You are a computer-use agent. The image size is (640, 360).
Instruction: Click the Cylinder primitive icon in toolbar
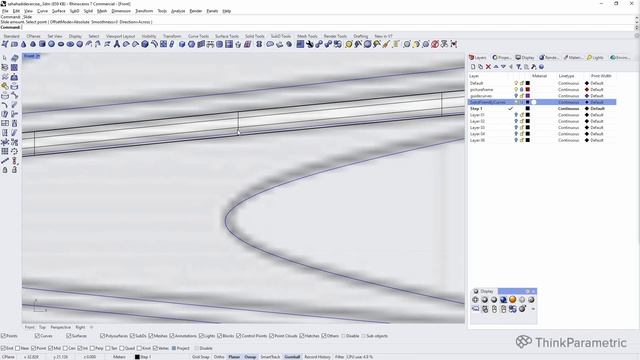pyautogui.click(x=42, y=44)
